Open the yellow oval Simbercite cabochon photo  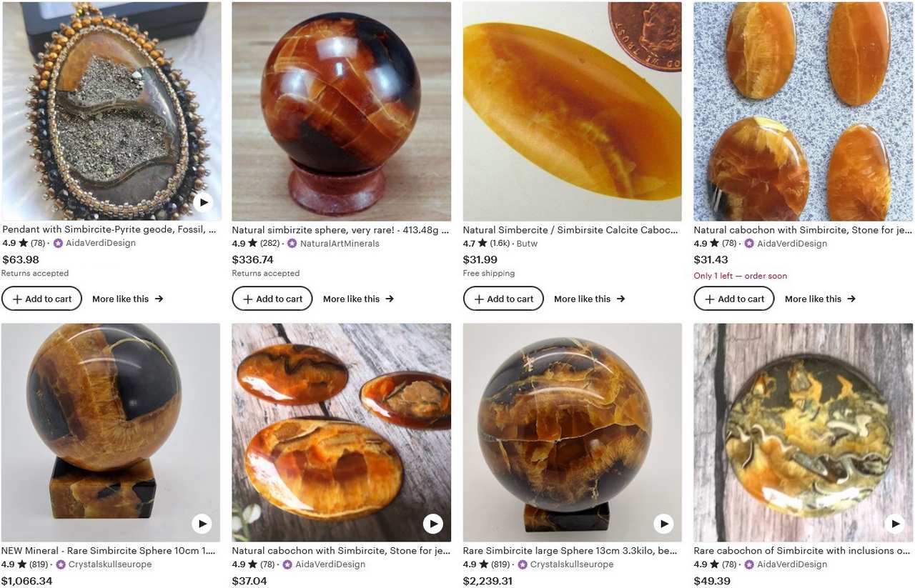[x=572, y=111]
